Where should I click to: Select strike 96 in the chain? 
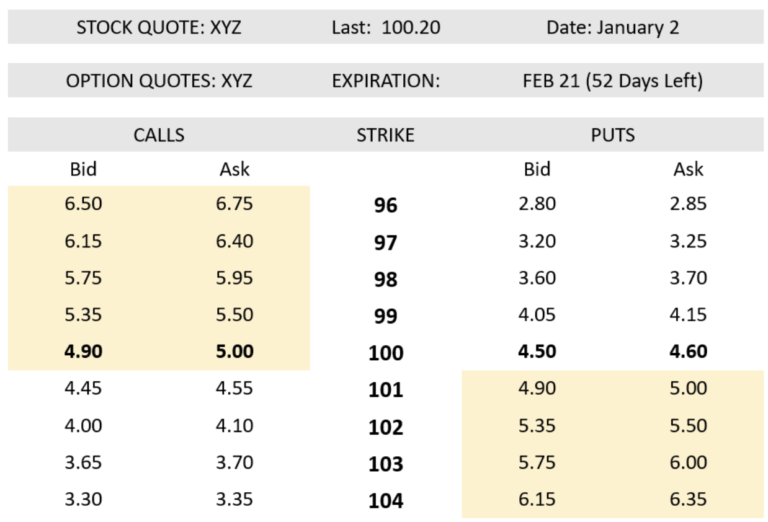click(x=386, y=205)
